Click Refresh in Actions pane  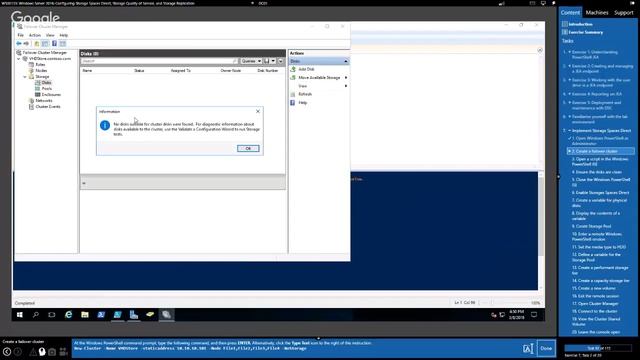(305, 94)
